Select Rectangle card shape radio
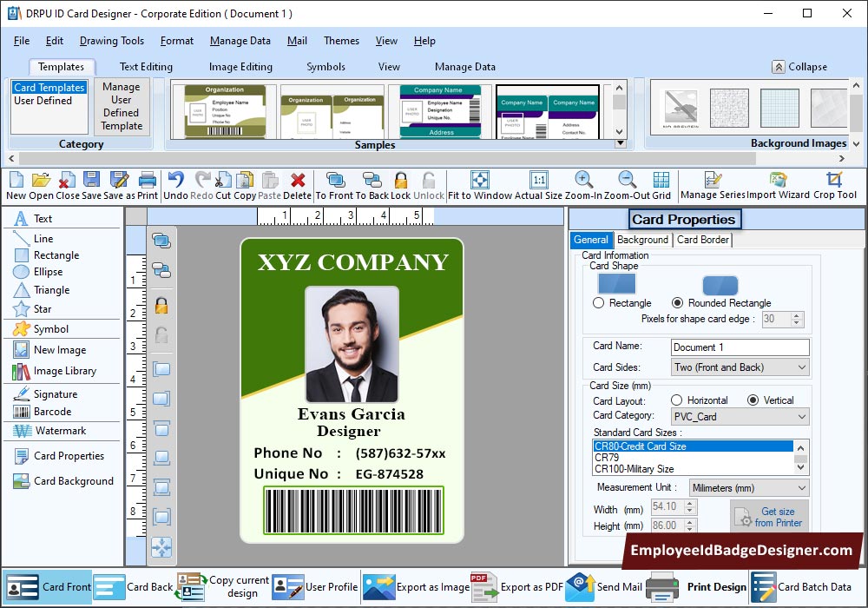Image resolution: width=868 pixels, height=608 pixels. [598, 303]
